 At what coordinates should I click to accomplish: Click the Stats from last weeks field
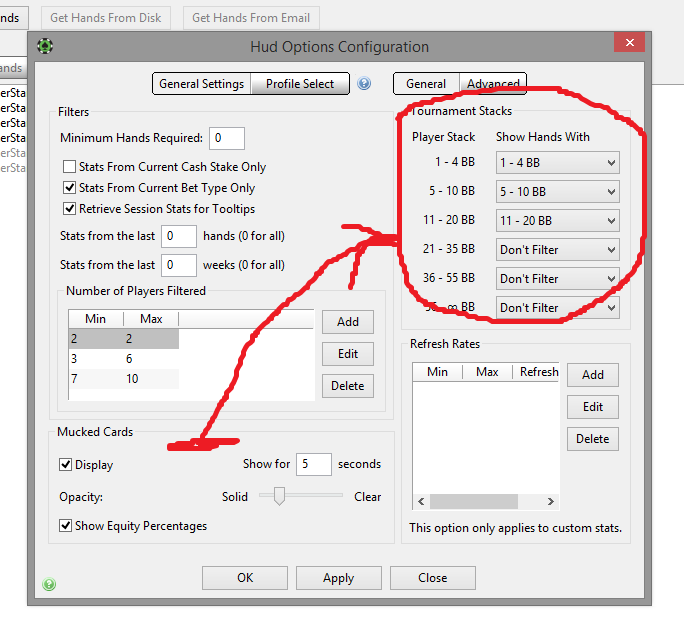[x=179, y=265]
